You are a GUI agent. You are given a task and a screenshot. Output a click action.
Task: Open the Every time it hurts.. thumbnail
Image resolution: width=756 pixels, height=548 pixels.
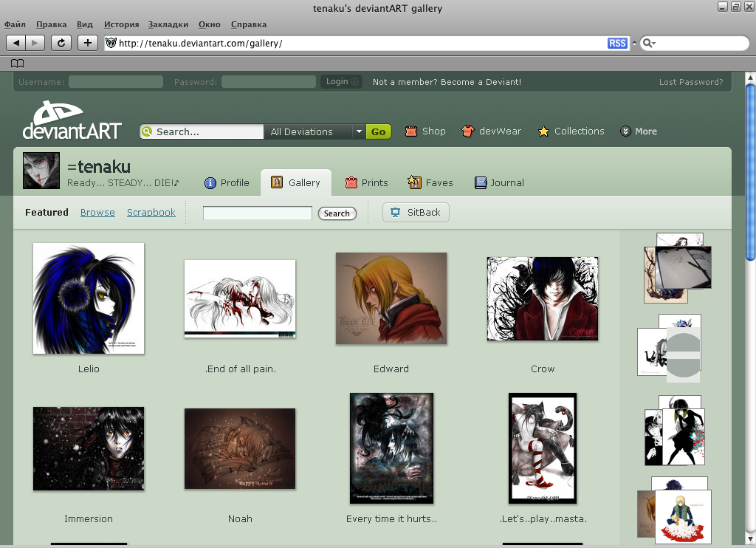pos(391,448)
